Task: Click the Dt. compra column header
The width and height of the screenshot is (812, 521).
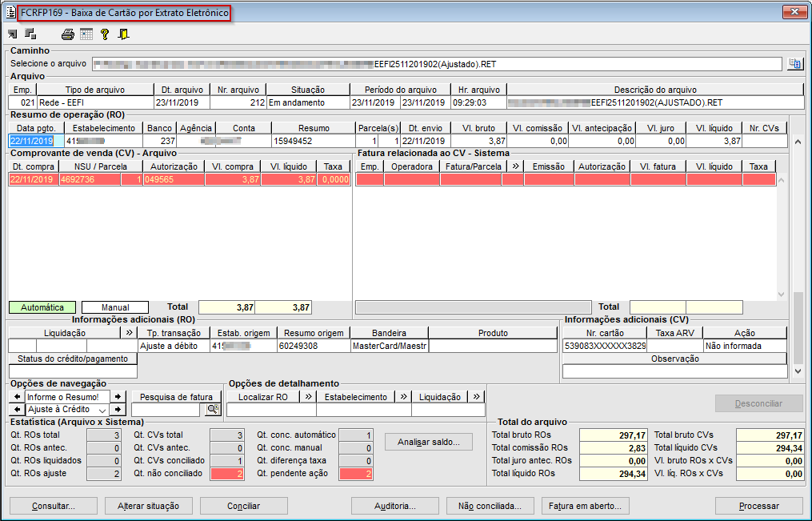Action: [x=34, y=166]
